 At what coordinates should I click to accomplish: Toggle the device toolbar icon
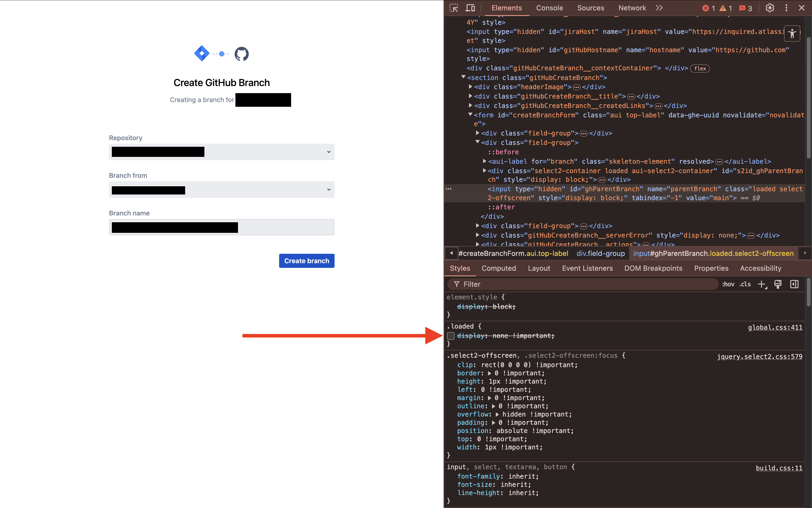pyautogui.click(x=470, y=8)
